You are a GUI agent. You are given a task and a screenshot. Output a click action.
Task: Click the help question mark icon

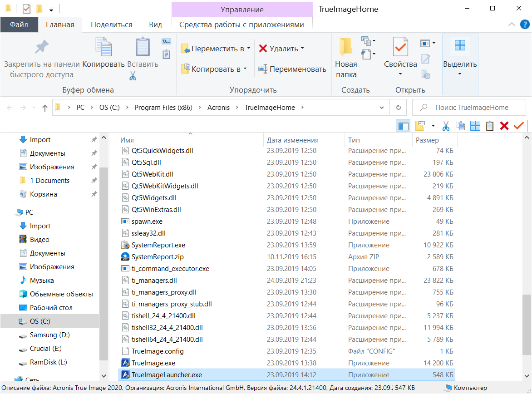[525, 25]
